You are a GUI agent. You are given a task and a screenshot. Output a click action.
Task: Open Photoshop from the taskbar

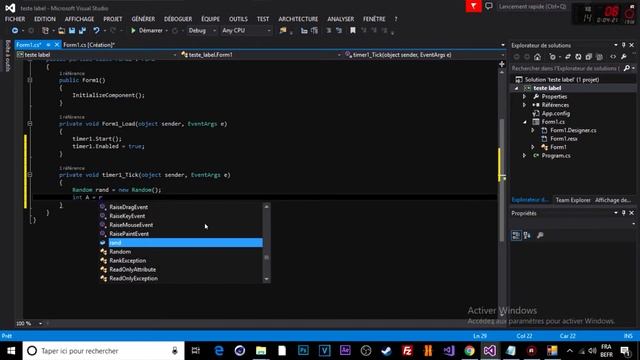303,351
